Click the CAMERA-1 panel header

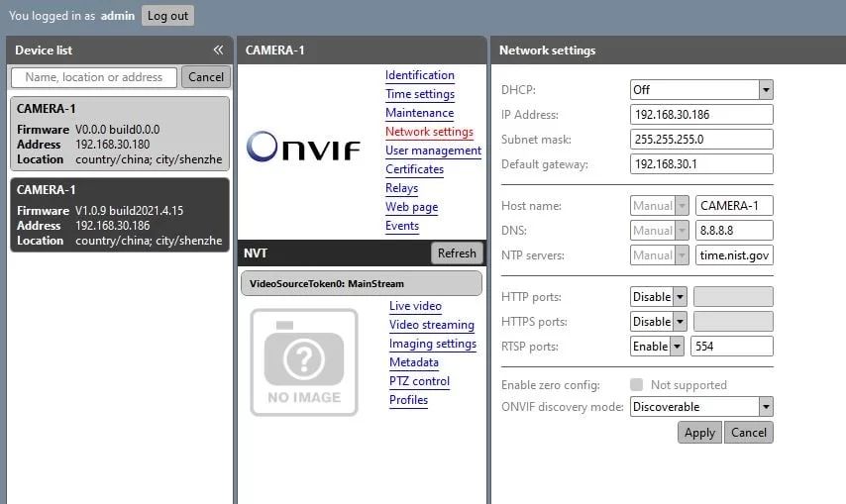pos(362,50)
